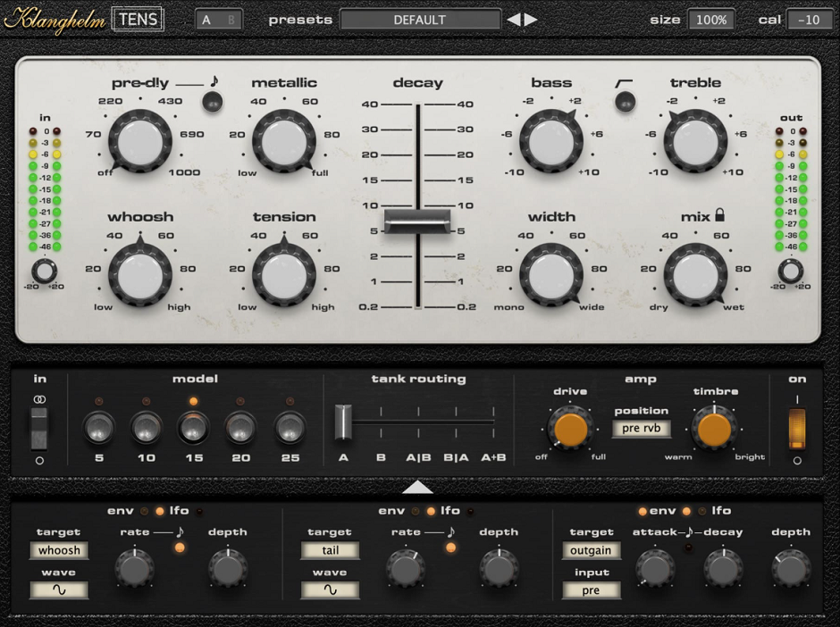Click the output gain trim knob
This screenshot has width=840, height=627.
tap(790, 271)
